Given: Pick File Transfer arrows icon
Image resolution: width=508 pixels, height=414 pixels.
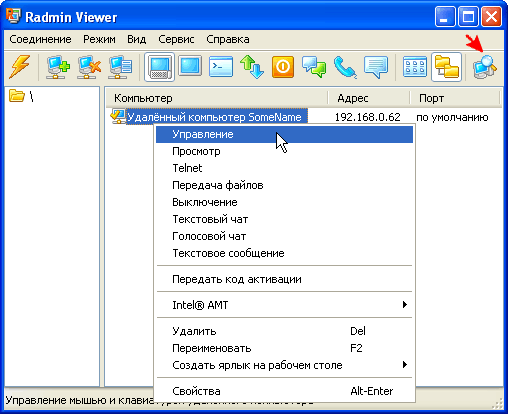Looking at the screenshot, I should (x=252, y=67).
